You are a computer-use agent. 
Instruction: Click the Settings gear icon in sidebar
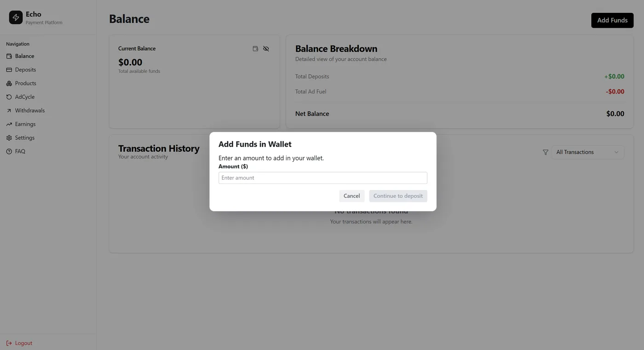coord(9,138)
